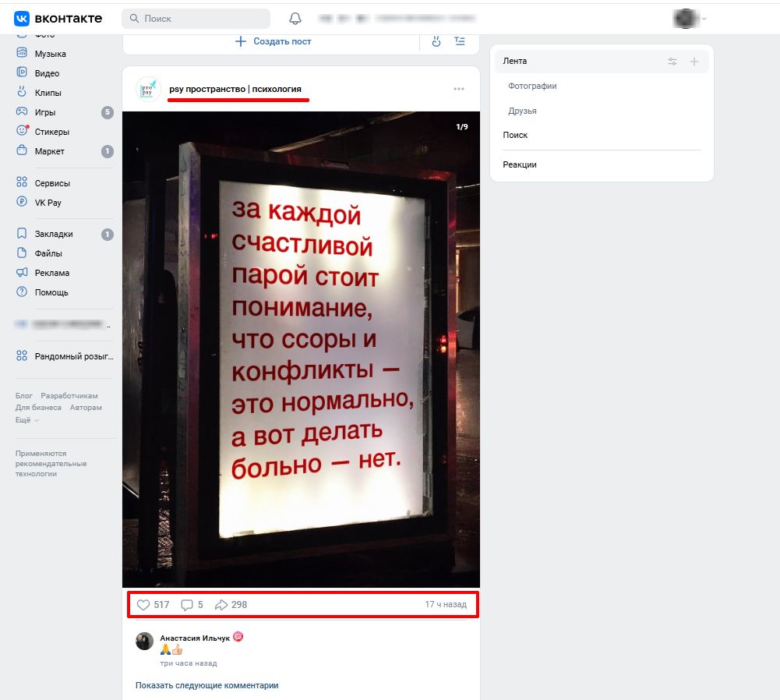Click the Игры gamepad icon
Viewport: 780px width, 700px height.
click(x=22, y=111)
